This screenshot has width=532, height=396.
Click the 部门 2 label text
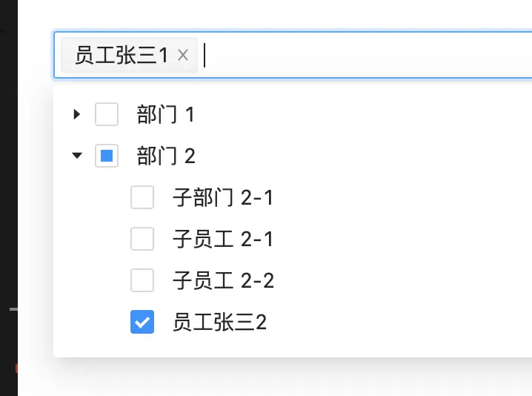pos(166,156)
